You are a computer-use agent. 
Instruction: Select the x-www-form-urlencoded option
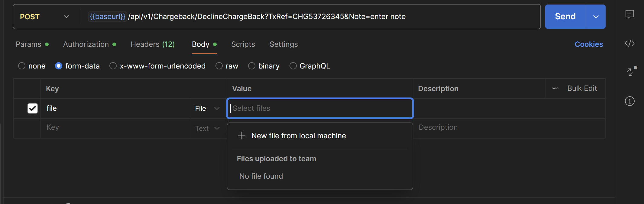[x=113, y=66]
